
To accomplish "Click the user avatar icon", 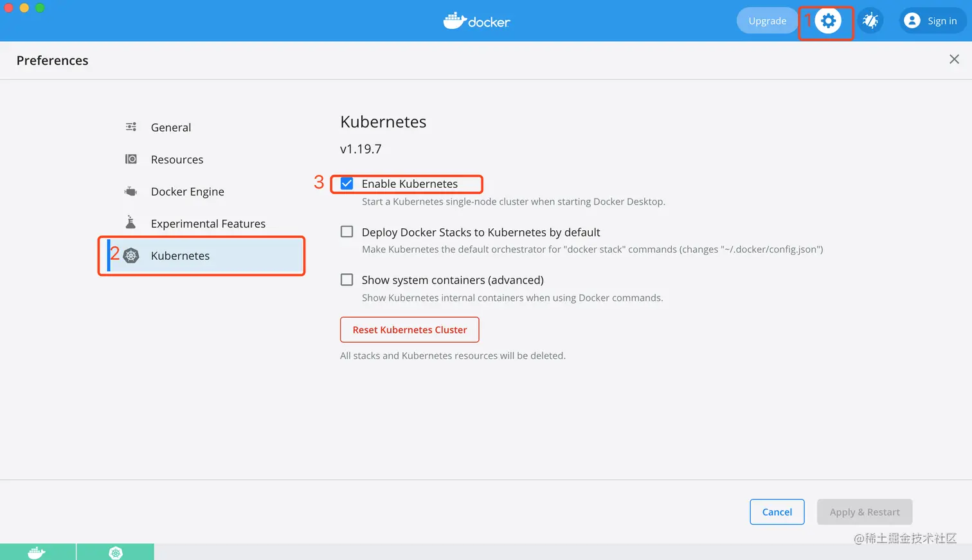I will click(912, 21).
